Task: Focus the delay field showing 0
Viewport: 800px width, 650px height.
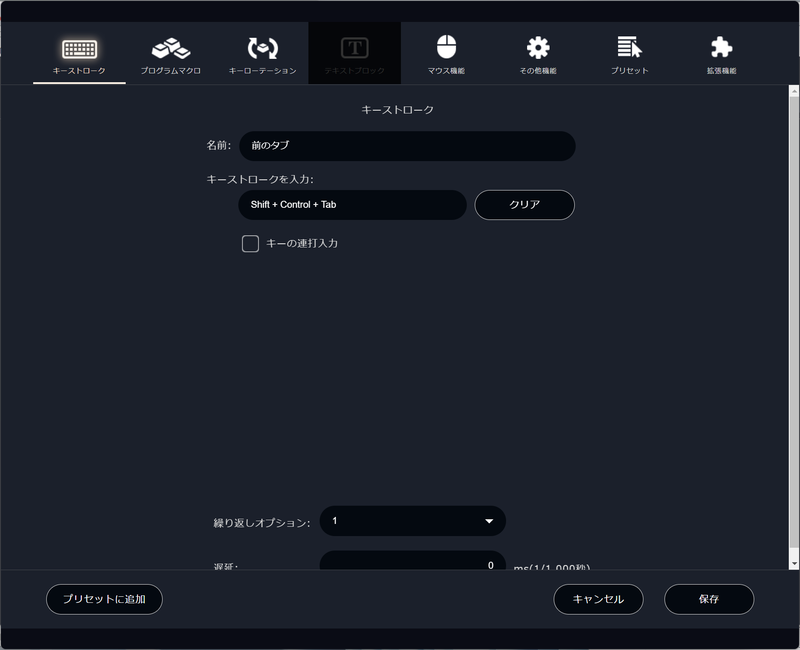Action: click(413, 560)
